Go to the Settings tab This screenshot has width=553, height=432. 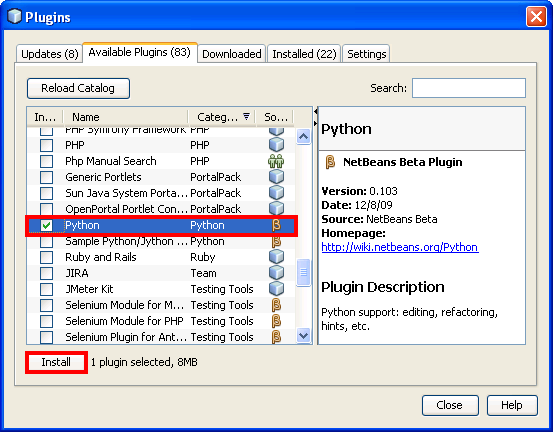click(x=366, y=54)
